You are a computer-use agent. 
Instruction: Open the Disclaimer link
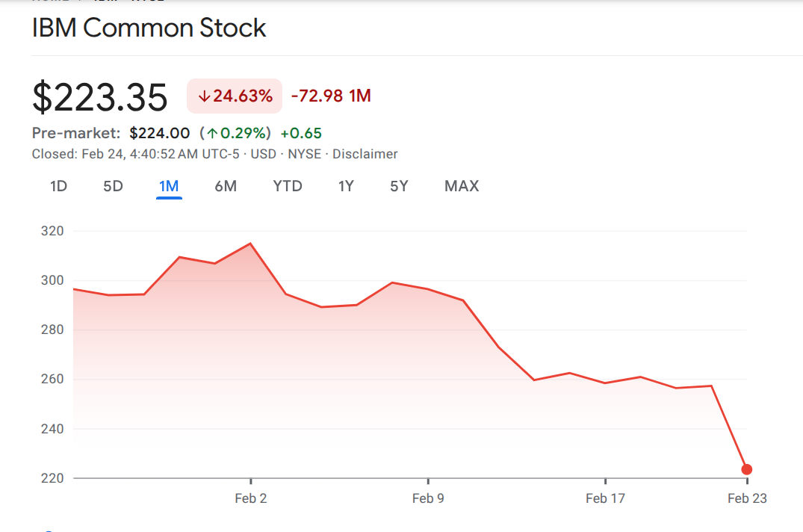pyautogui.click(x=365, y=154)
